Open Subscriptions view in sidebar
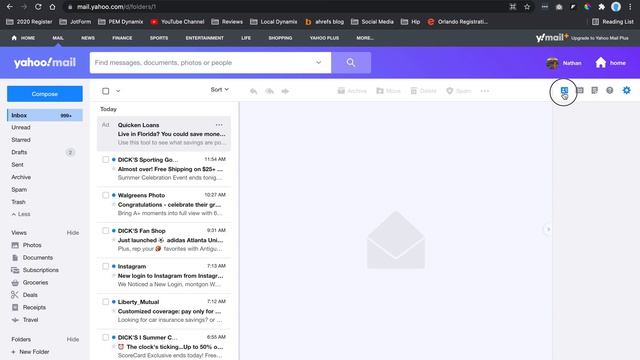Image resolution: width=640 pixels, height=360 pixels. pyautogui.click(x=36, y=270)
